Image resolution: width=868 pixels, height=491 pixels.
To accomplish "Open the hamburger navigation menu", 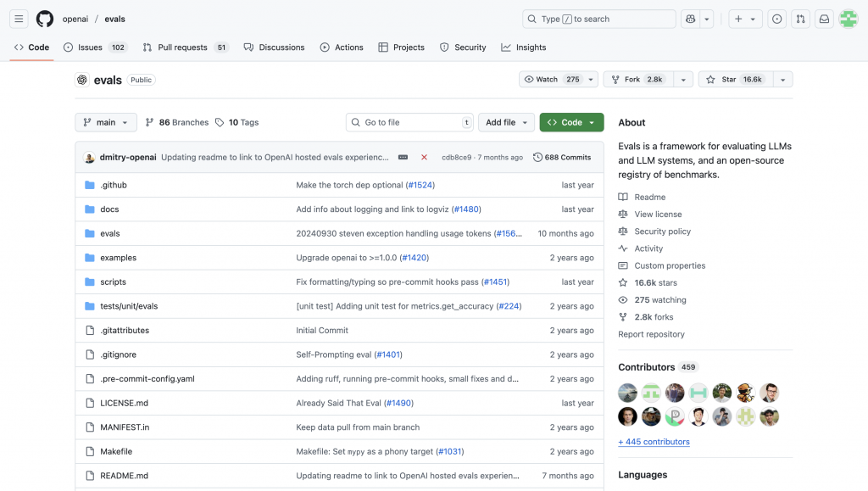I will [x=19, y=19].
